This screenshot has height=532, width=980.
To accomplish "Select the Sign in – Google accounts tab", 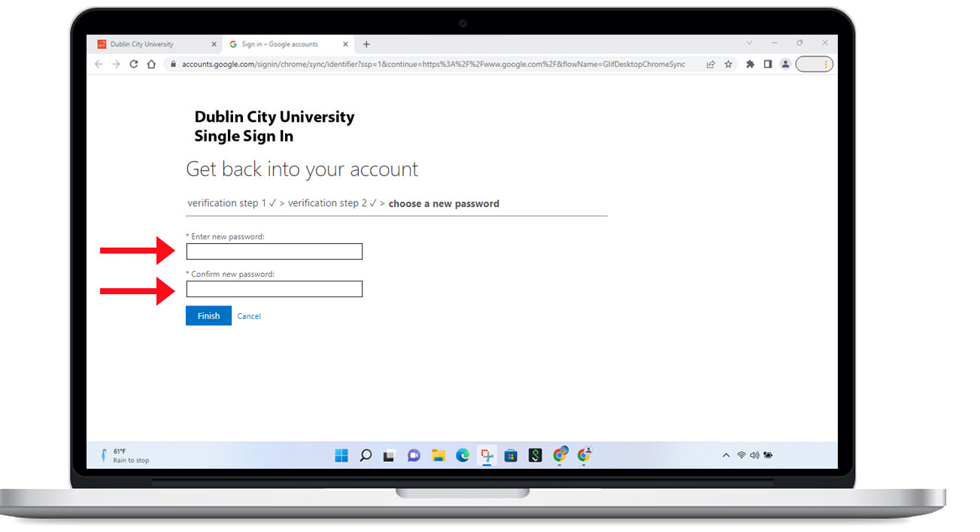I will click(x=289, y=44).
